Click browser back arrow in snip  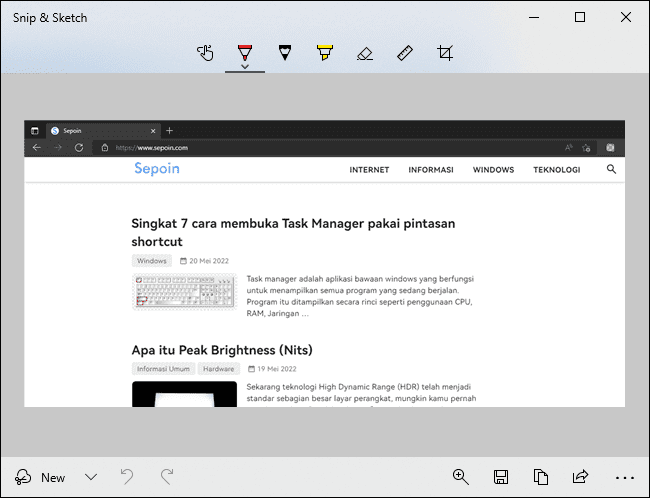click(36, 148)
